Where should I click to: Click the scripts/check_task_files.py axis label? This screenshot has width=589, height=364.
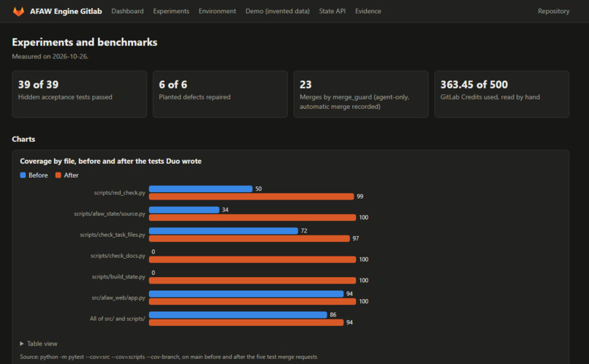coord(113,235)
